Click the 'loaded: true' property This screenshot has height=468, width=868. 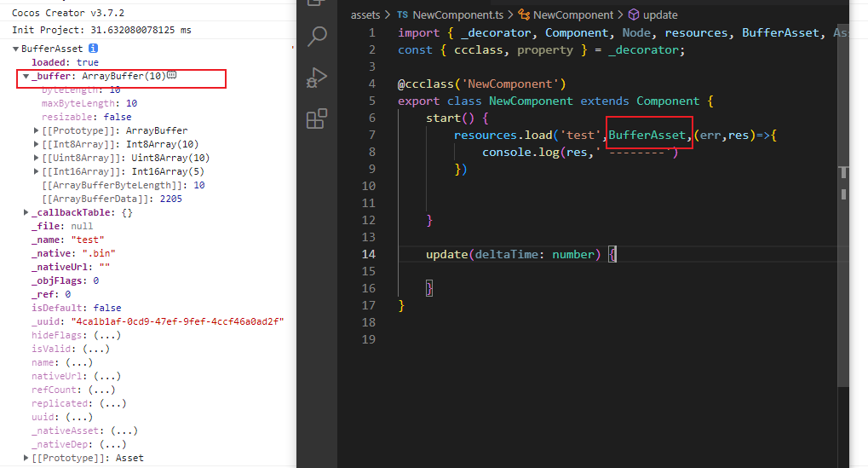66,62
